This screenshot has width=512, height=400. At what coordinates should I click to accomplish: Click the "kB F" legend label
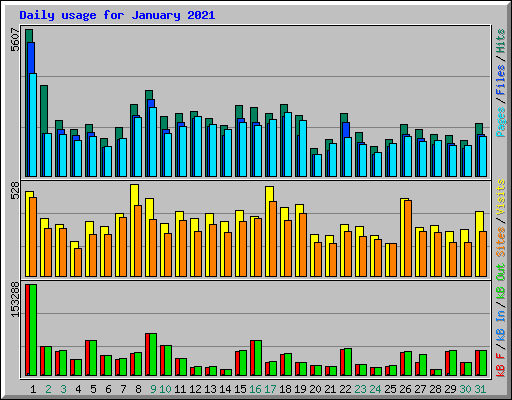[x=501, y=365]
